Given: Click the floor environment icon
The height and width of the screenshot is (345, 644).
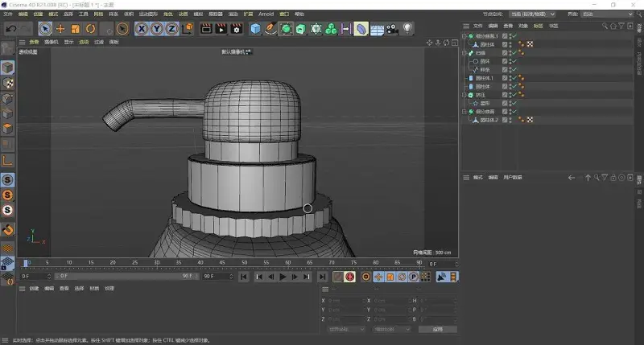Looking at the screenshot, I should [377, 29].
